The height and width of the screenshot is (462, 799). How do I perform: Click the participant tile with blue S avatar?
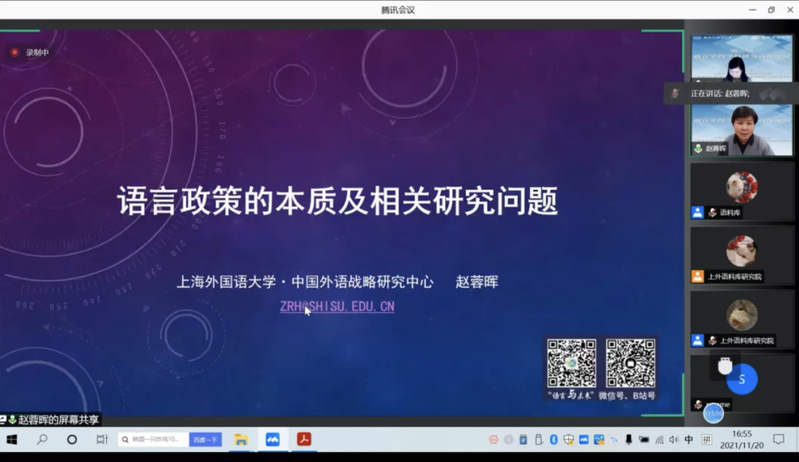tap(741, 380)
